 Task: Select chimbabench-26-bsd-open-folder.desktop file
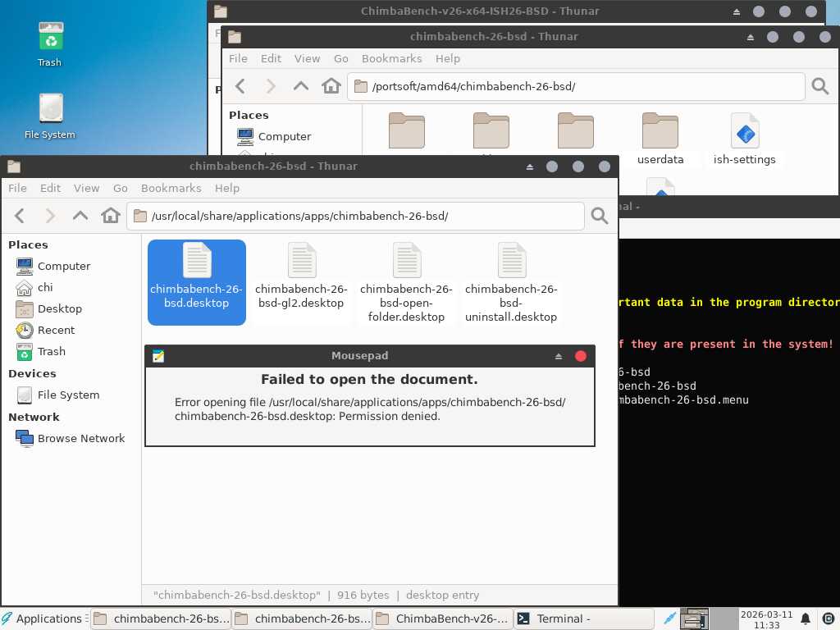click(406, 283)
